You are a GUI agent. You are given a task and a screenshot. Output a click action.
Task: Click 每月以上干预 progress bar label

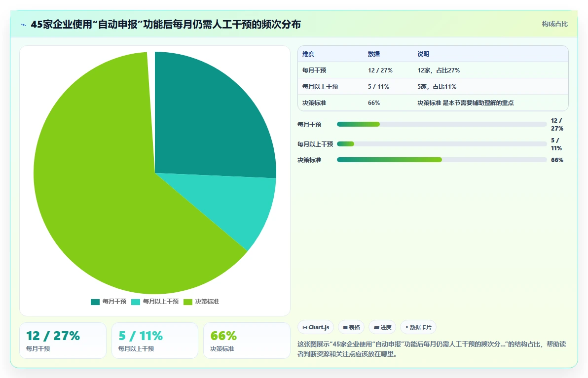315,144
